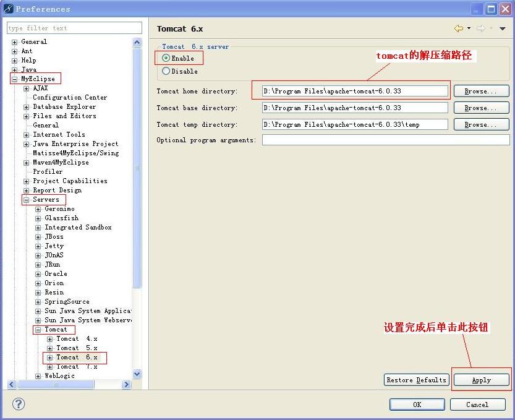This screenshot has height=420, width=515.
Task: Select Profiler tree item
Action: (x=47, y=171)
